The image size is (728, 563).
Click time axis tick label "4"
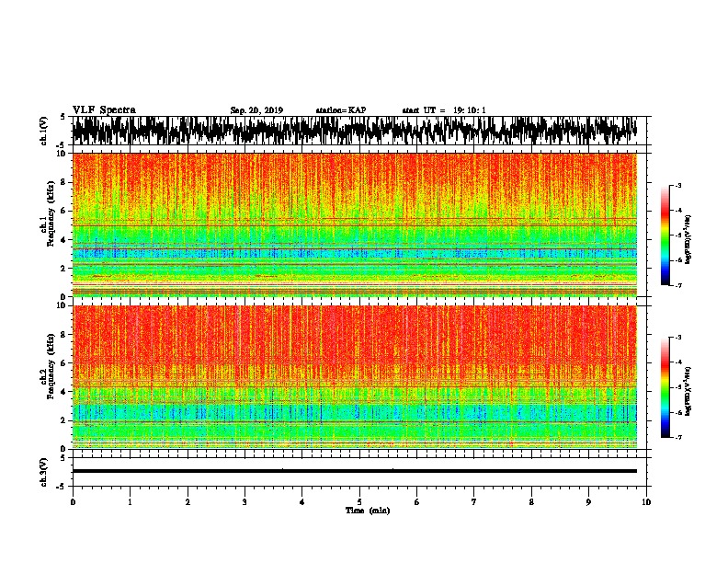tap(302, 502)
